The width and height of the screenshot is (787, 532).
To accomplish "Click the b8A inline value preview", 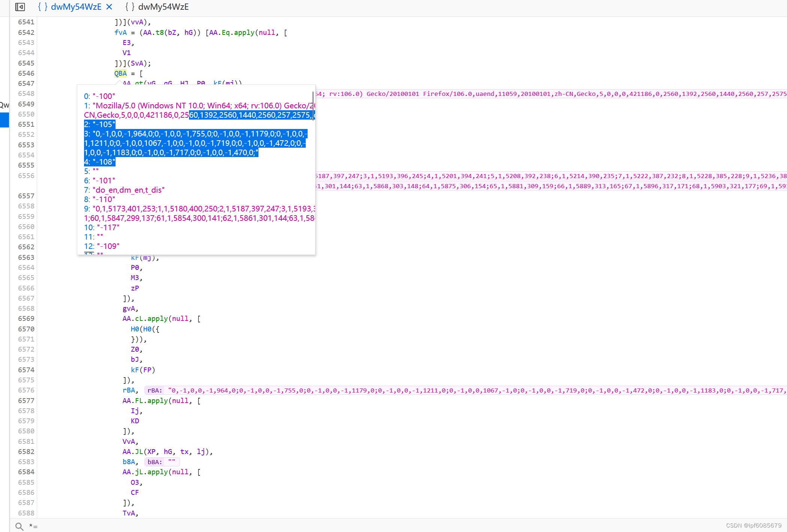I will (x=162, y=462).
